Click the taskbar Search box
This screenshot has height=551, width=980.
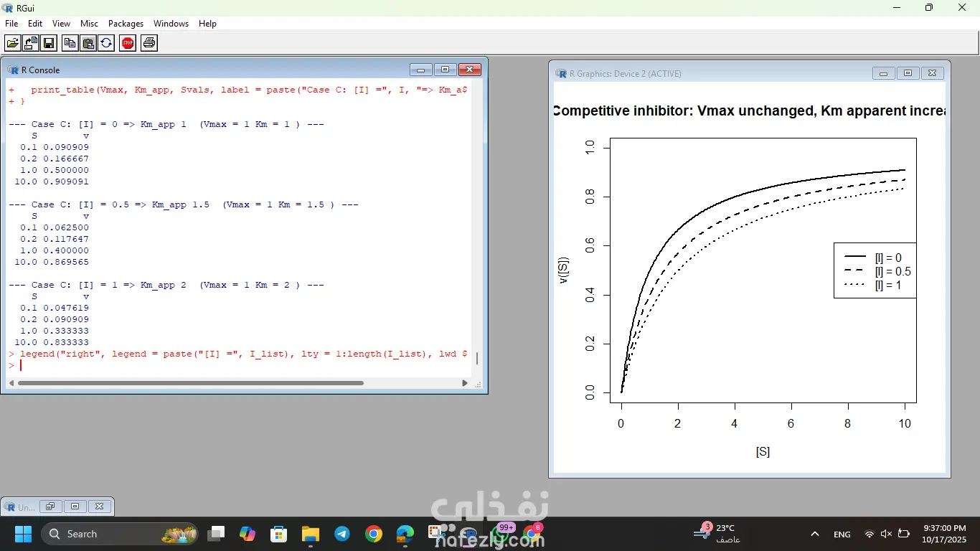coord(119,534)
